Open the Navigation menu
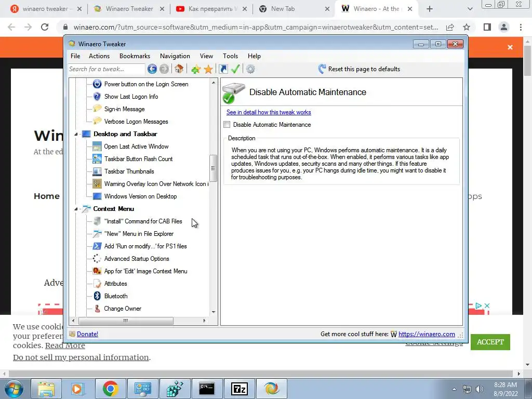The image size is (532, 399). (x=175, y=56)
